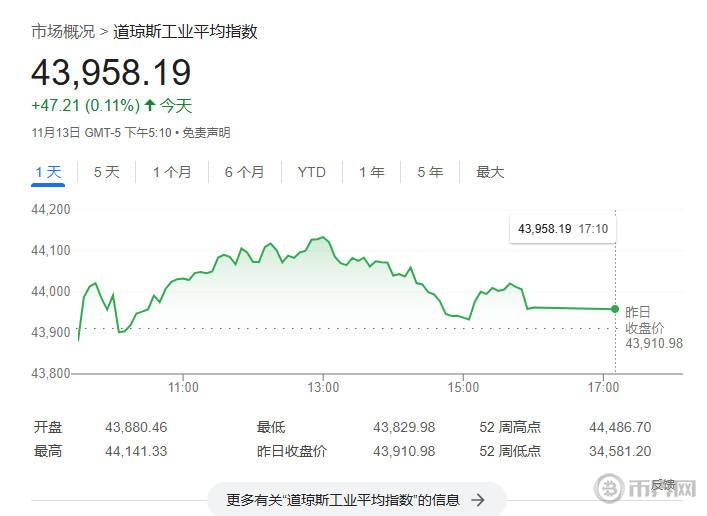Image resolution: width=707 pixels, height=516 pixels.
Task: Click the 13:00 x-axis label
Action: click(x=323, y=387)
